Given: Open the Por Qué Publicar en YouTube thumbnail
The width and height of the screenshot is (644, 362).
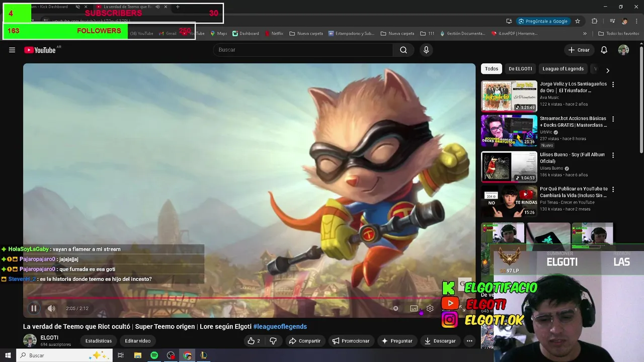Looking at the screenshot, I should [509, 201].
